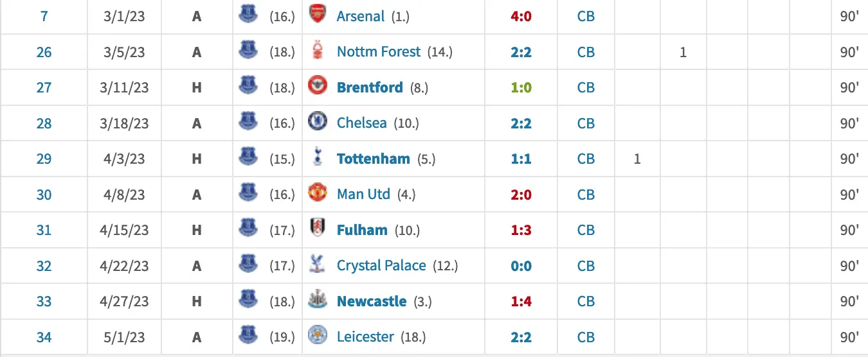Click the Newcastle crest icon
Viewport: 868px width, 357px height.
[318, 301]
